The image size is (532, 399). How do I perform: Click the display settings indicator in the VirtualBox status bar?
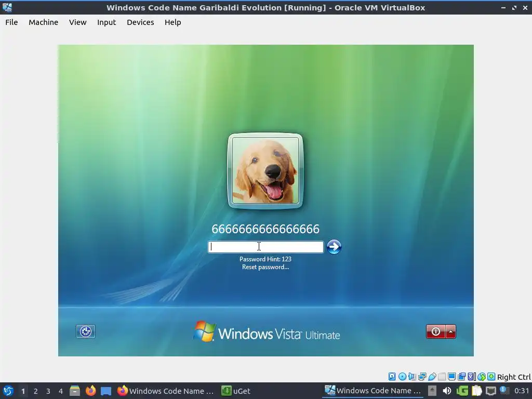[x=451, y=377]
